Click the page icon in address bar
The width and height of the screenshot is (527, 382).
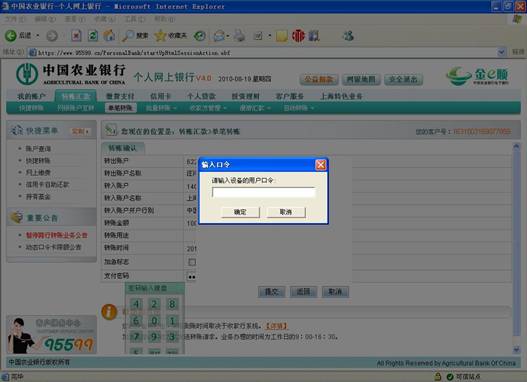[x=33, y=52]
